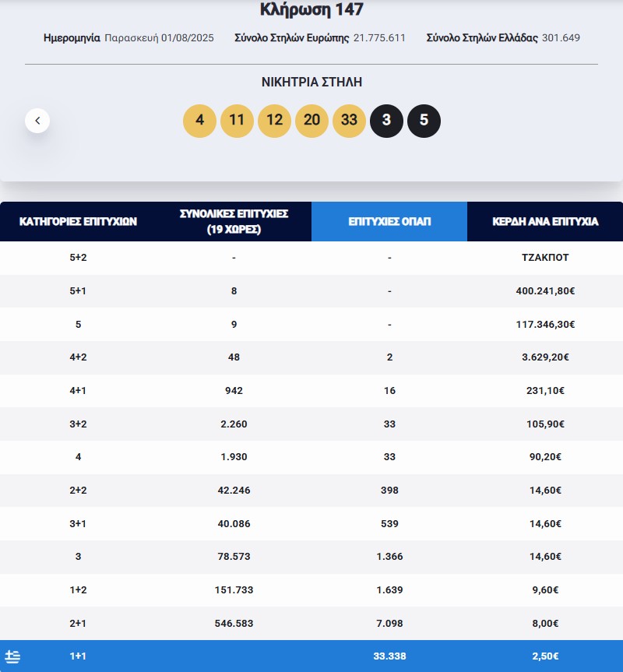
Task: Select the ΕΠΙΤΥΧΙΕΣ ΟΠΑΠ column tab
Action: (389, 221)
